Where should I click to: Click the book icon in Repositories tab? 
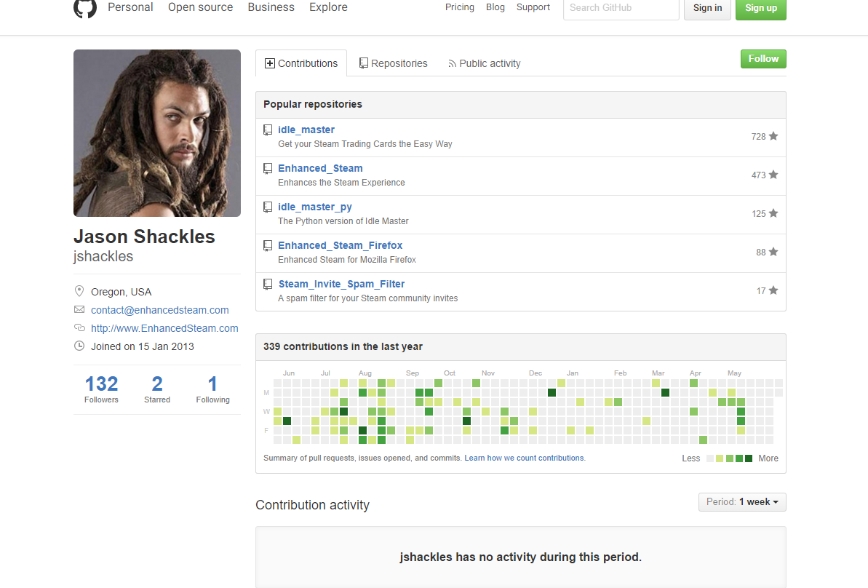pos(364,63)
